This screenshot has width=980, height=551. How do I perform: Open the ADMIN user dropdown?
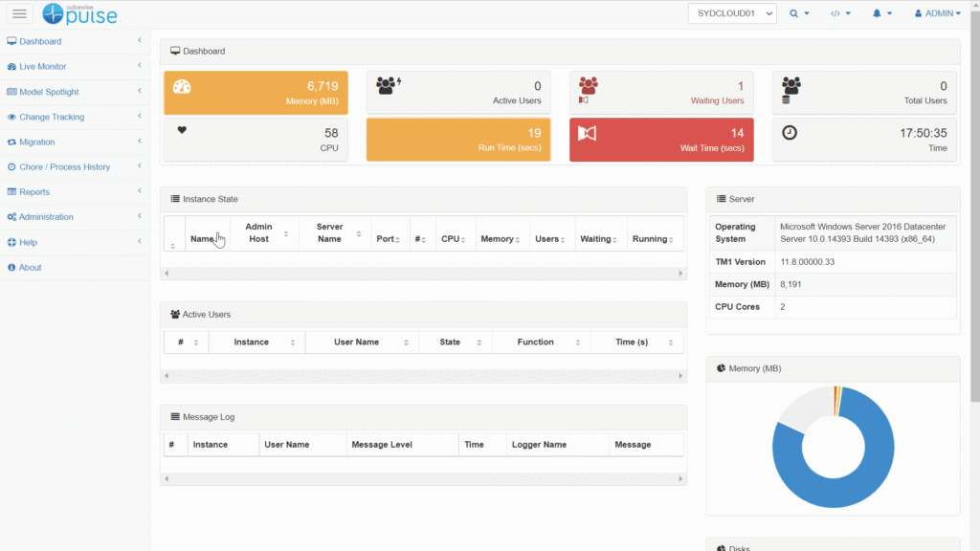pos(937,13)
